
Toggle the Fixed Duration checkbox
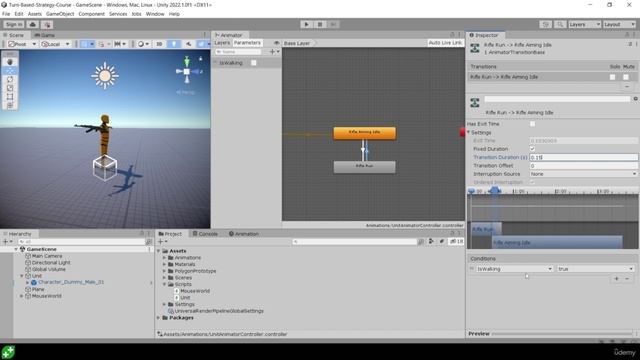coord(532,149)
